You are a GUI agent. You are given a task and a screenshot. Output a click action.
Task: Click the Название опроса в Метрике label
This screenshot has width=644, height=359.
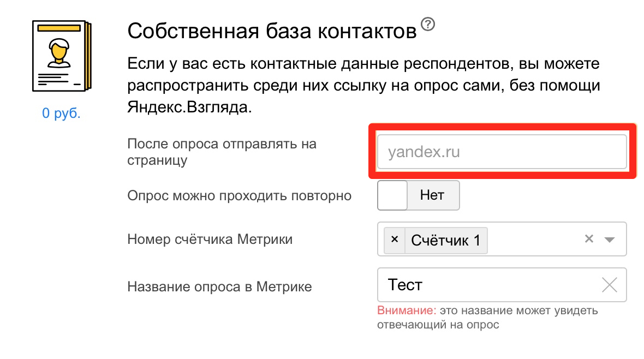tap(219, 286)
